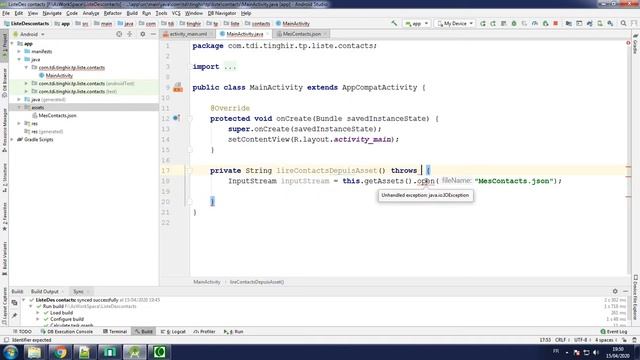Click the red Stop button in toolbar
This screenshot has height=360, width=640.
coord(556,24)
